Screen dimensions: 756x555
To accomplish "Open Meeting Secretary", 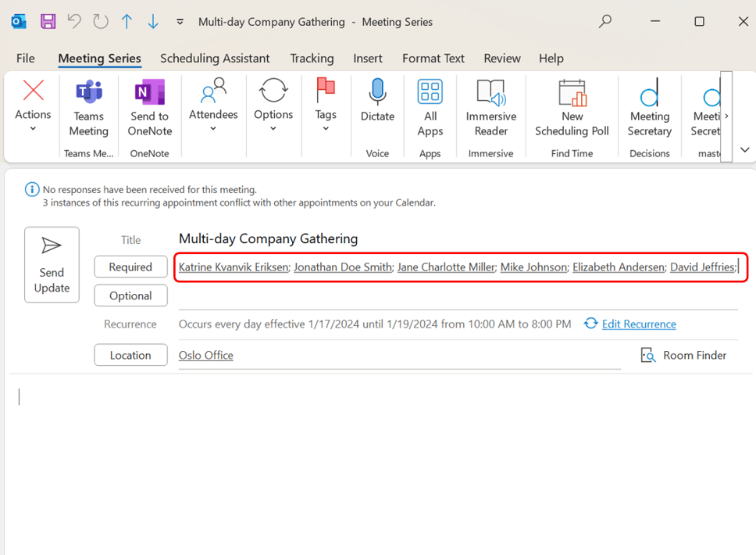I will coord(649,107).
